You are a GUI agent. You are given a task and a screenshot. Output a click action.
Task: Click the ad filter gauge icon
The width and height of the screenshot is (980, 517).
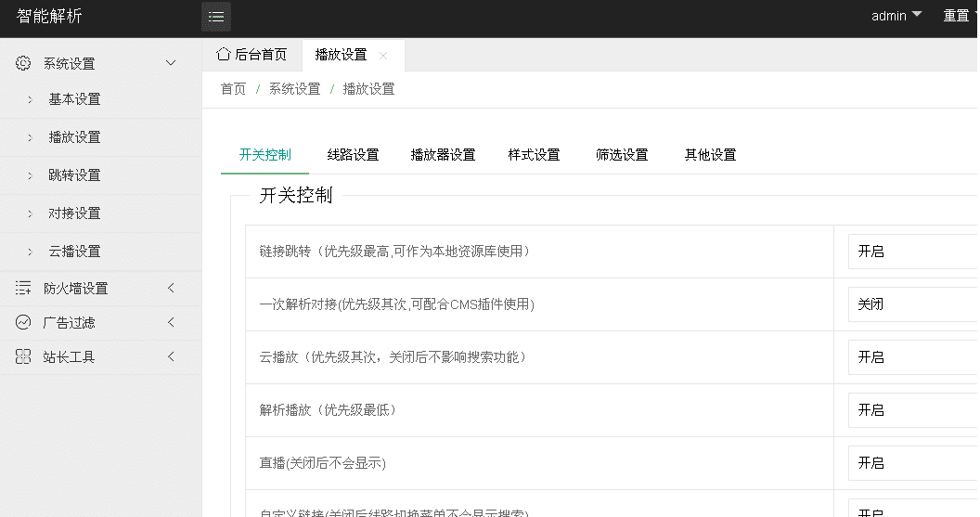pos(23,323)
